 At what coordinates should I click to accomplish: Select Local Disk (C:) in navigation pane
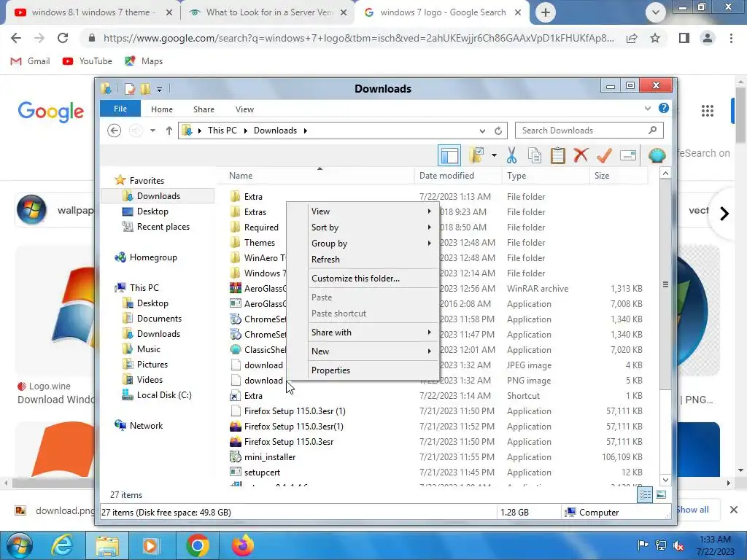(x=164, y=394)
